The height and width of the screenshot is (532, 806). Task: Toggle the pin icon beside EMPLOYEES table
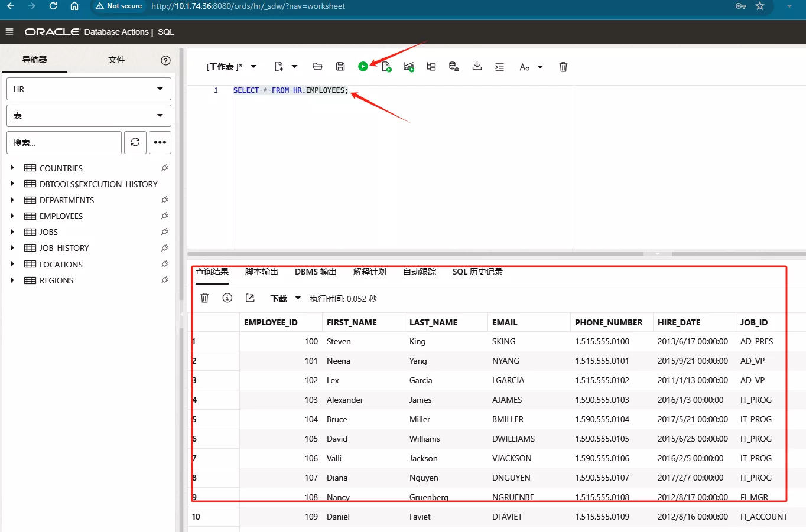(x=165, y=216)
